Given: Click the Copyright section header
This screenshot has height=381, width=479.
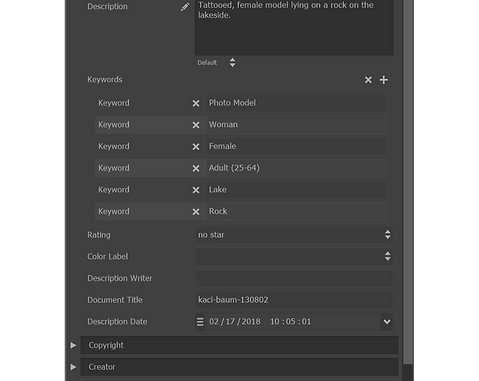Looking at the screenshot, I should point(239,345).
